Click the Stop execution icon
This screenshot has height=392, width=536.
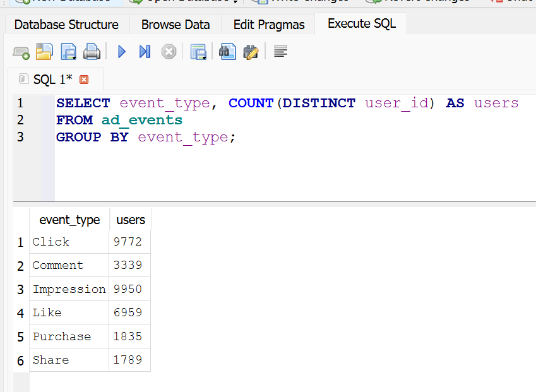(x=168, y=52)
